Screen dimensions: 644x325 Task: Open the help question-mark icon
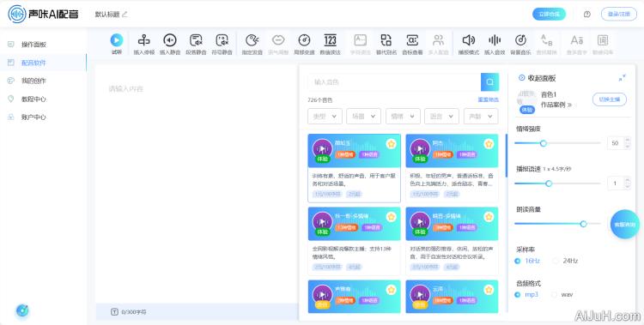587,14
